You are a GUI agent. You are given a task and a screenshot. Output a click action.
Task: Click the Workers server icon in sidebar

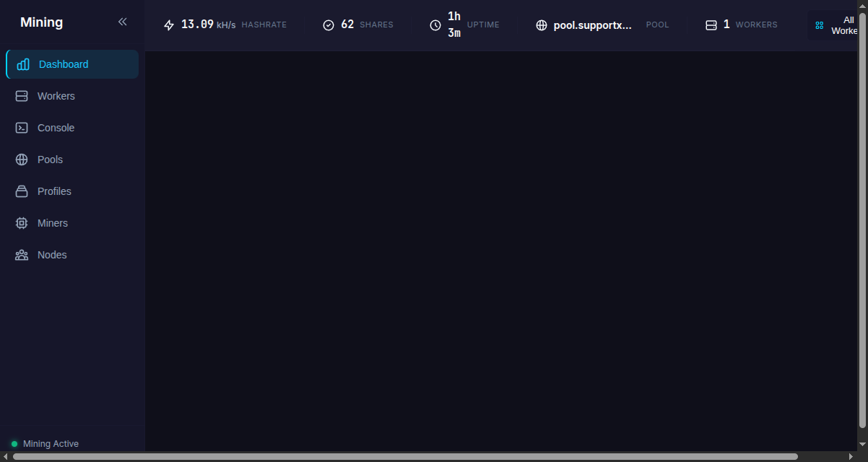click(x=22, y=96)
